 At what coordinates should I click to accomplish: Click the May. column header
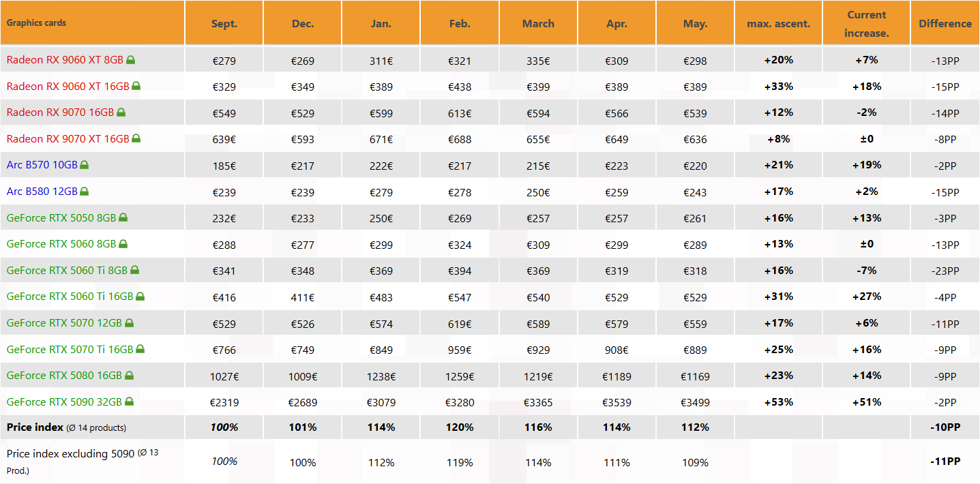click(x=695, y=22)
